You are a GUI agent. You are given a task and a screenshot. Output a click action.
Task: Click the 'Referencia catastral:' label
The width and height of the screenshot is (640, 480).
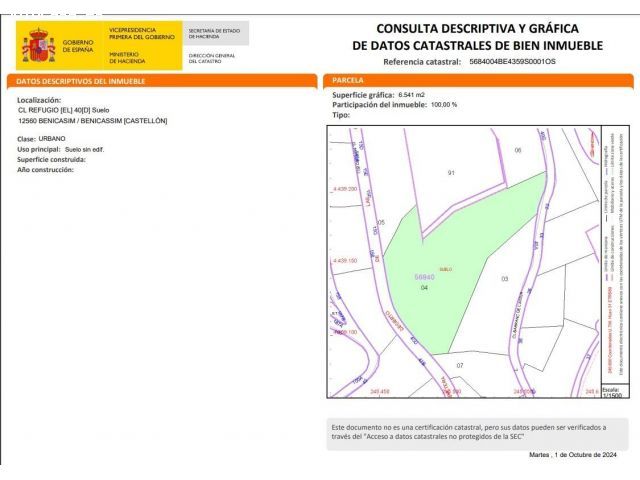pos(422,62)
